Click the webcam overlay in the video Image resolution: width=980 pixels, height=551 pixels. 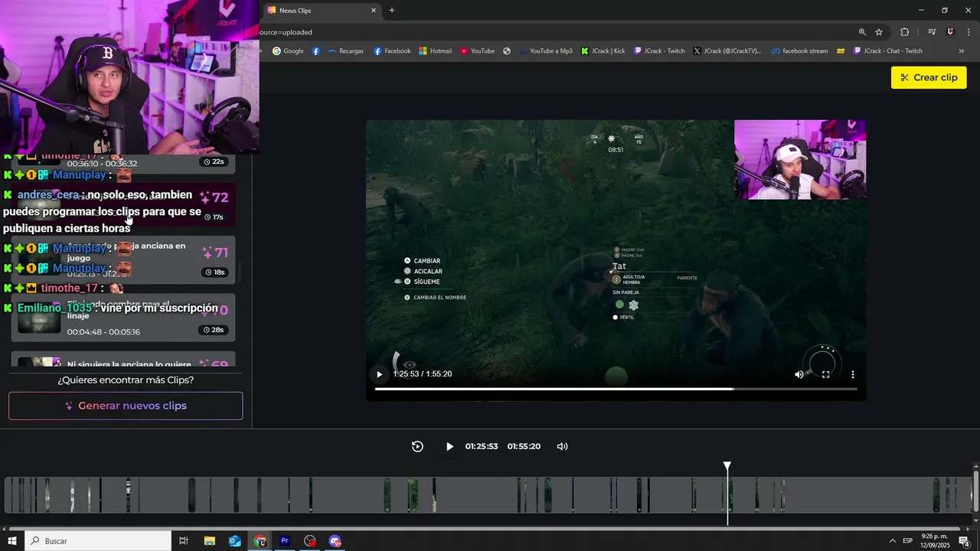(x=800, y=159)
